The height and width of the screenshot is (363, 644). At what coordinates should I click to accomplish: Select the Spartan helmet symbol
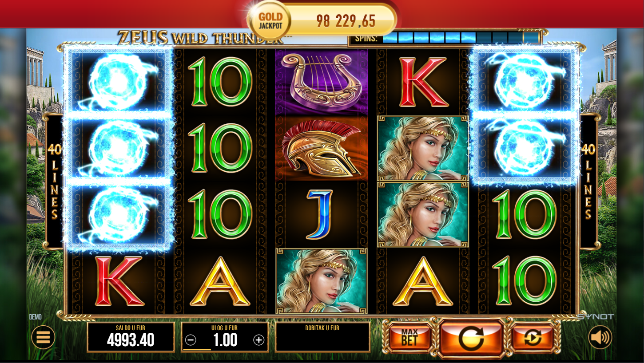322,149
